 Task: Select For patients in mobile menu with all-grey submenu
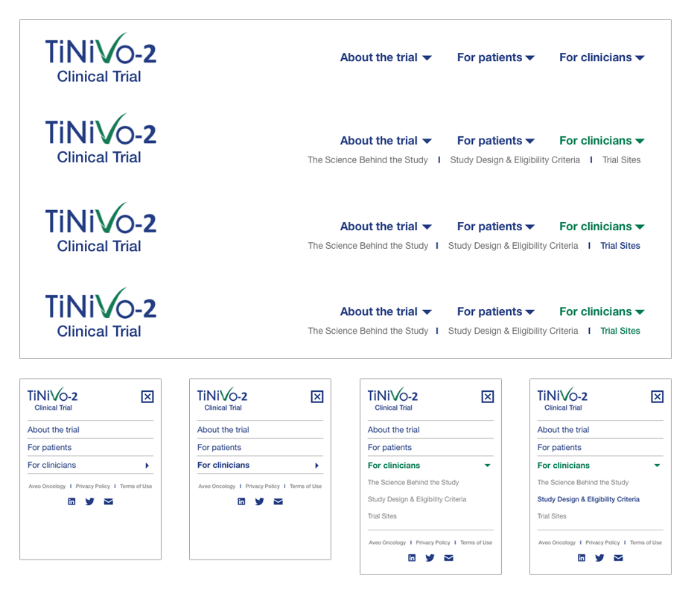coord(389,448)
